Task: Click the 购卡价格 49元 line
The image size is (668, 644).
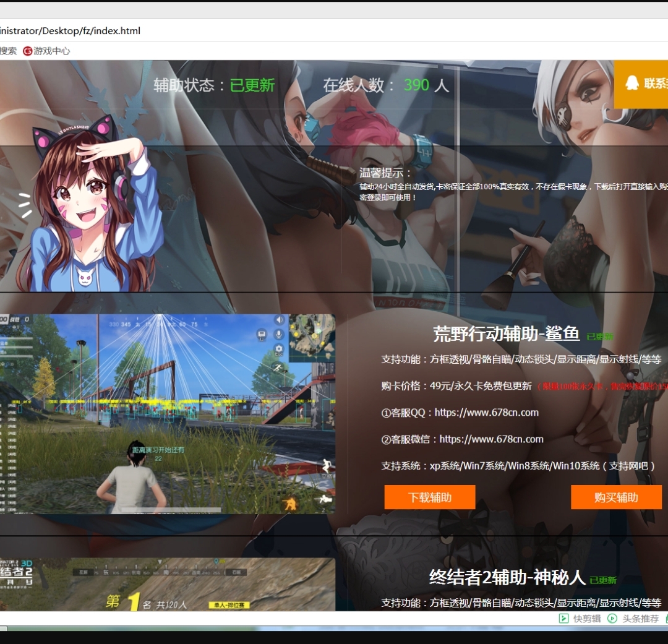Action: click(456, 385)
